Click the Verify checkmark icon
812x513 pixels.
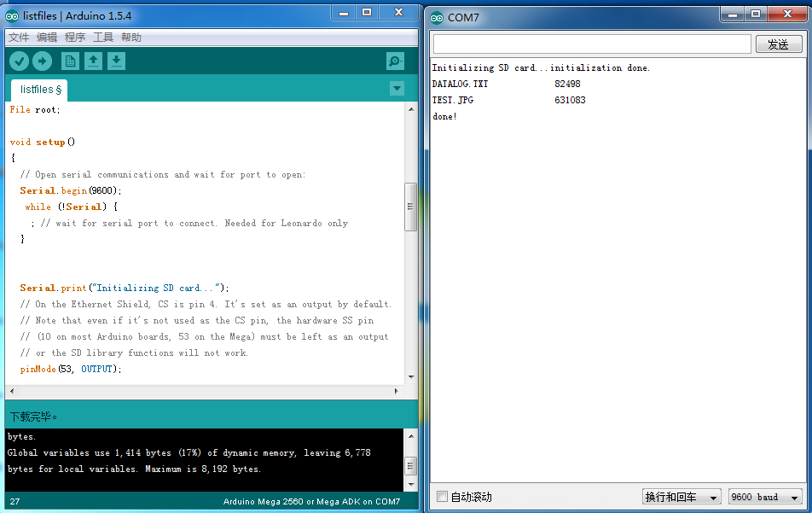(19, 61)
